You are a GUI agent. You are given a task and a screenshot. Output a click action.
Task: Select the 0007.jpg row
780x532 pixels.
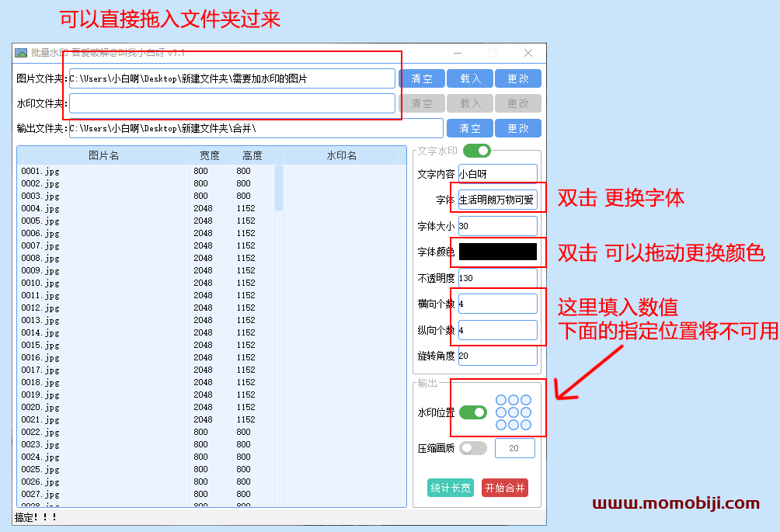tap(146, 245)
